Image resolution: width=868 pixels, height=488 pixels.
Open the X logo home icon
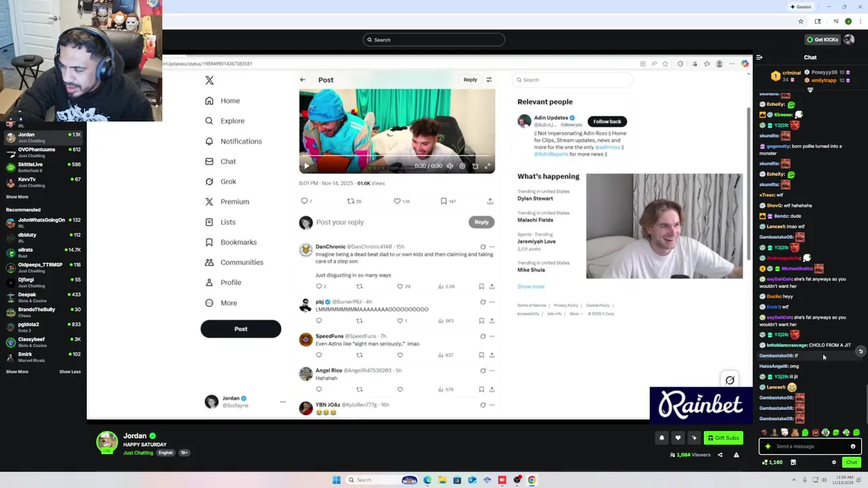pyautogui.click(x=210, y=80)
